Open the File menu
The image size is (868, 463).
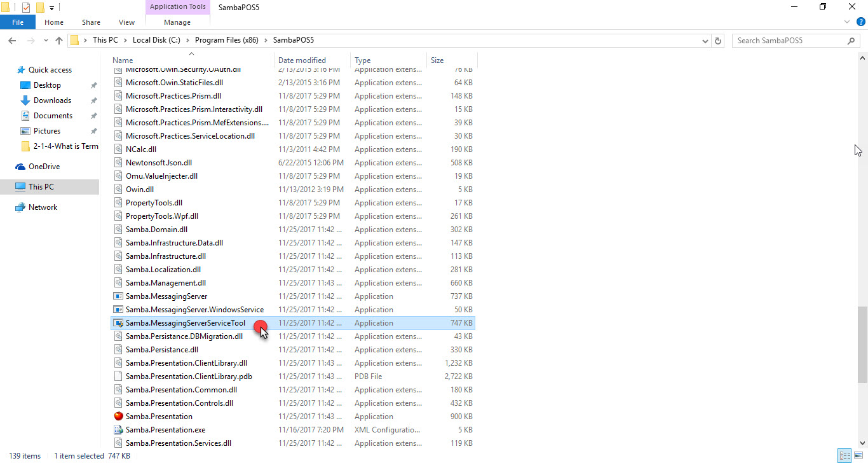(18, 22)
